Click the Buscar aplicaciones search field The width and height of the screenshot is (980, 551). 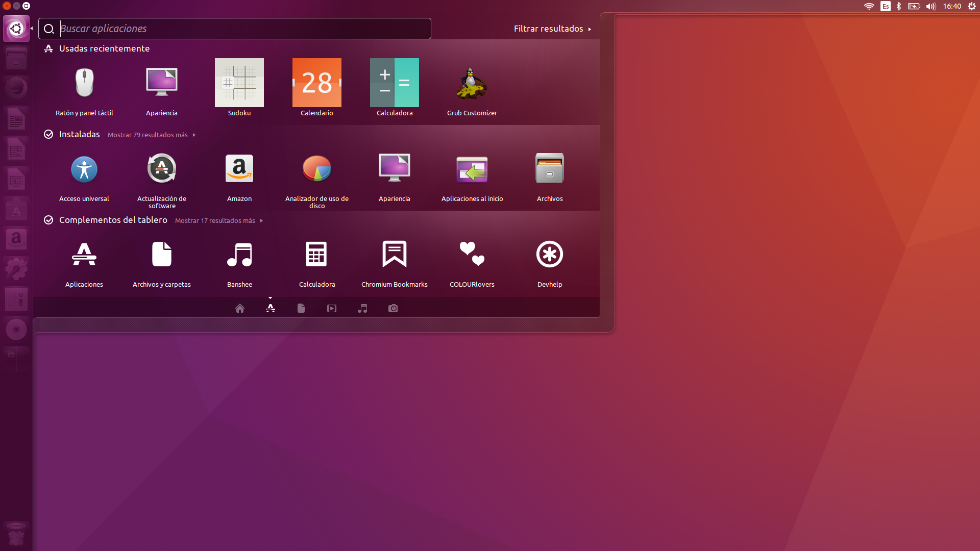(234, 29)
